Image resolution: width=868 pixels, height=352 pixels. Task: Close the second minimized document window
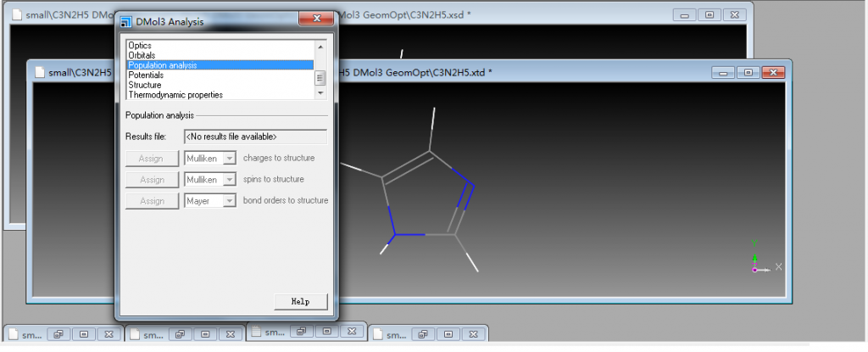pos(231,334)
